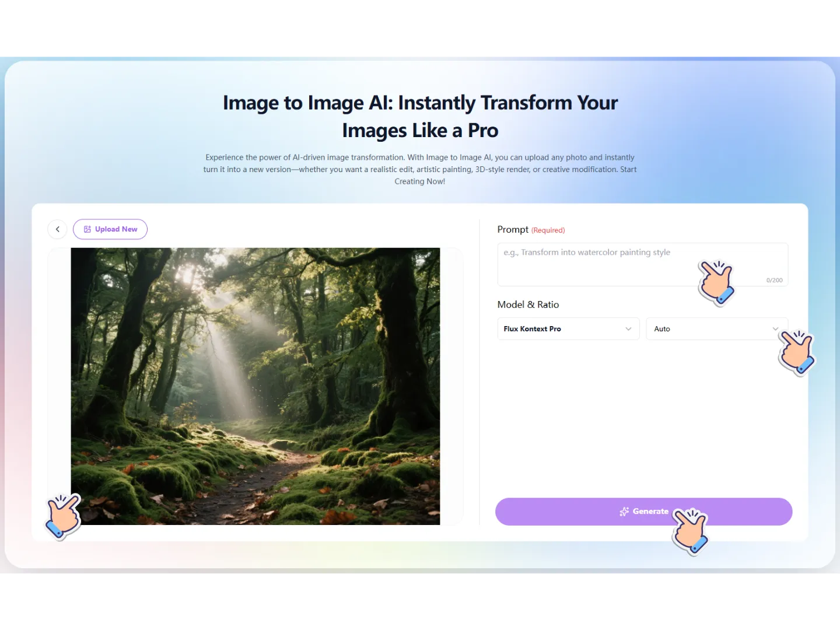Select the uploaded forest image preview
This screenshot has width=840, height=630.
pos(256,386)
